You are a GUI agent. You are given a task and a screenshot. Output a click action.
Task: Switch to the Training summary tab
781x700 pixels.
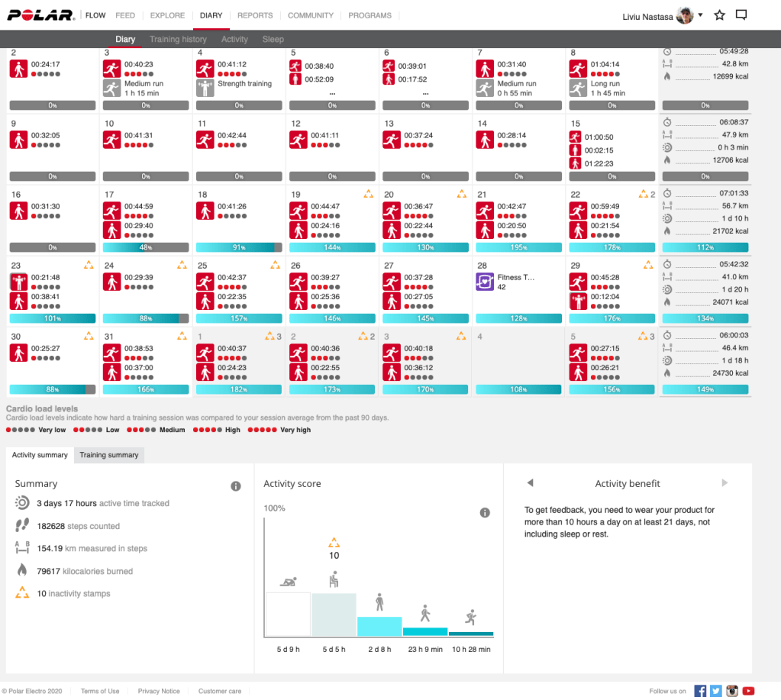click(109, 455)
